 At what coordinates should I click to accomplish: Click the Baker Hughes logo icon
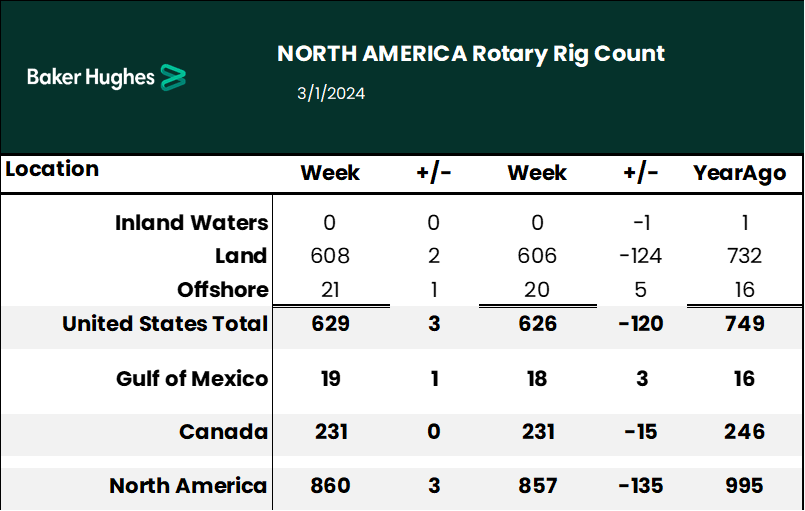click(x=174, y=77)
